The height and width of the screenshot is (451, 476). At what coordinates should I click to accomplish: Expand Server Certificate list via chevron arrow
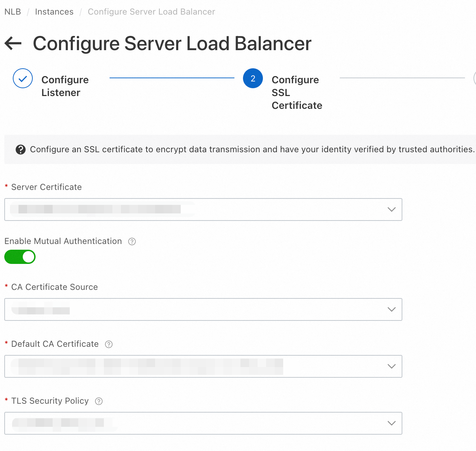point(392,209)
